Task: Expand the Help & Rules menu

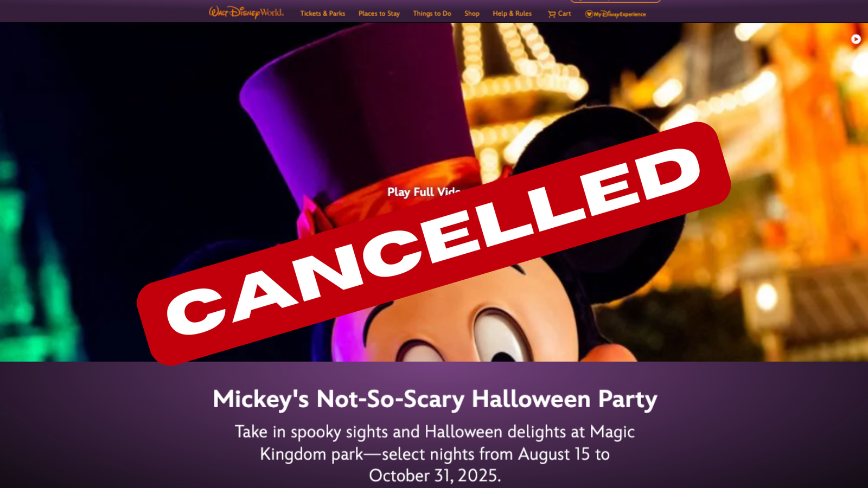Action: pyautogui.click(x=512, y=14)
